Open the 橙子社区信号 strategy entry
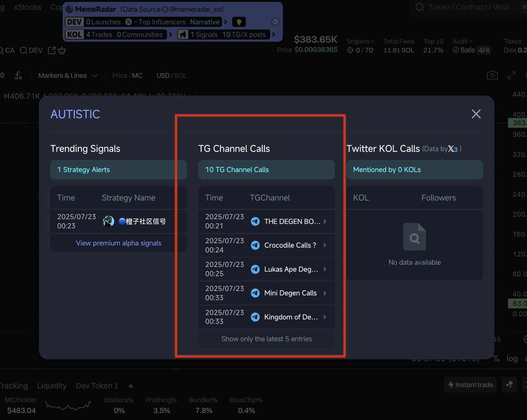527x420 pixels. point(119,222)
